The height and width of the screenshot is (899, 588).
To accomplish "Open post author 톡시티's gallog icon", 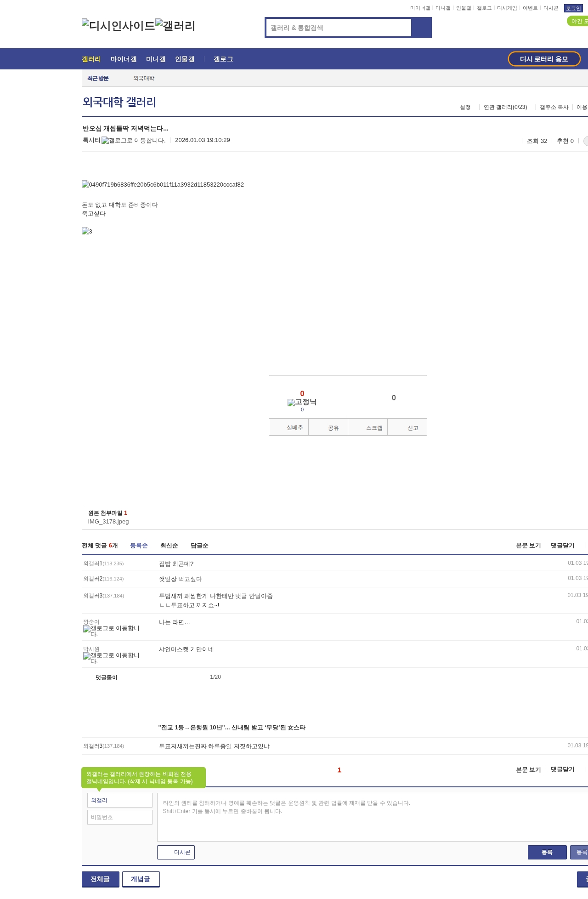I will coord(133,141).
